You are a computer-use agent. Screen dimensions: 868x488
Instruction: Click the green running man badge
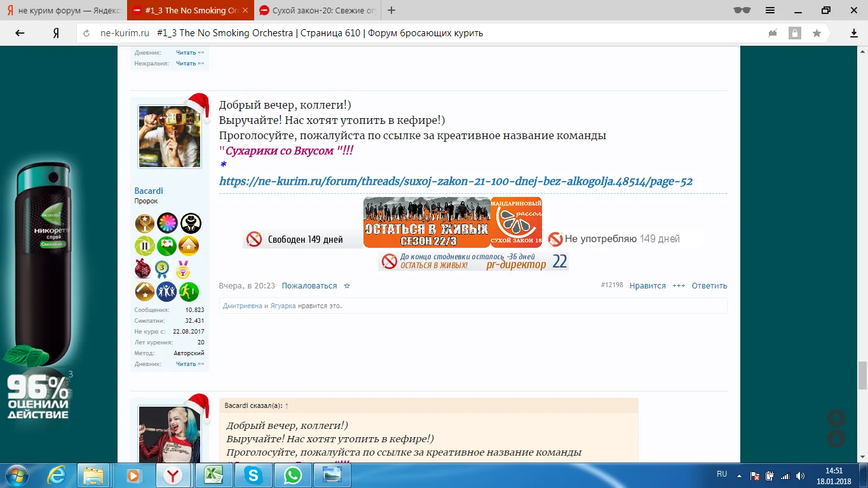tap(189, 292)
